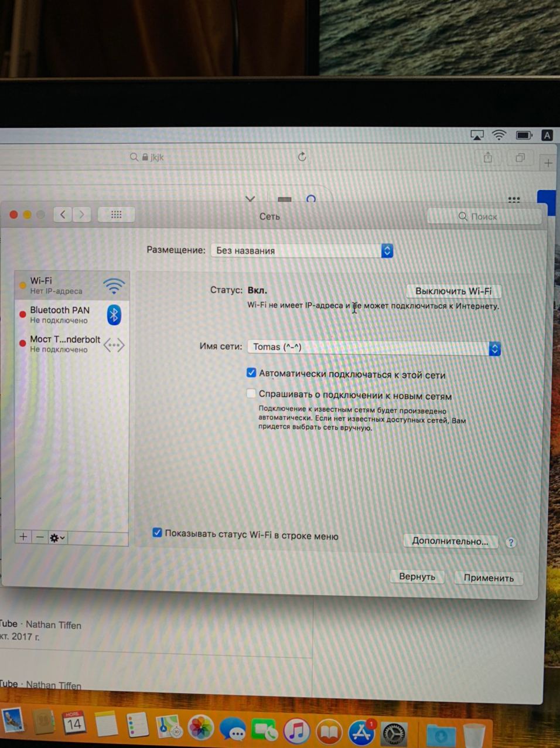Enable ask to join new networks
The image size is (560, 748).
[x=251, y=394]
